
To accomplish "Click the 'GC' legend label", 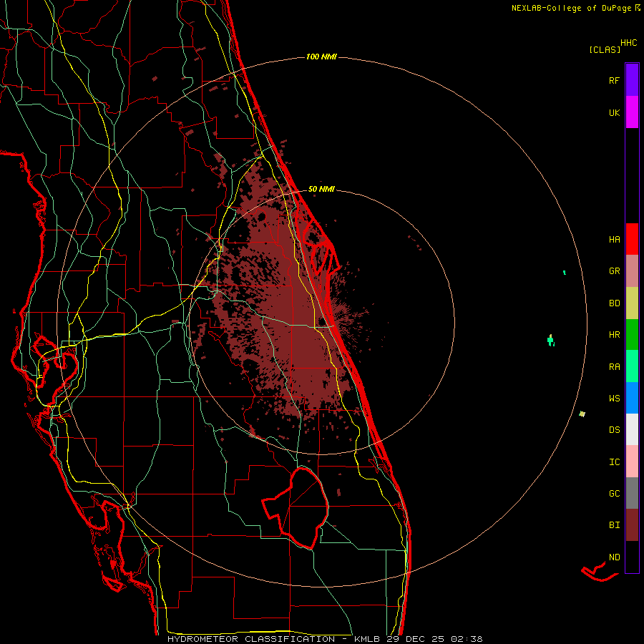I will coord(614,494).
